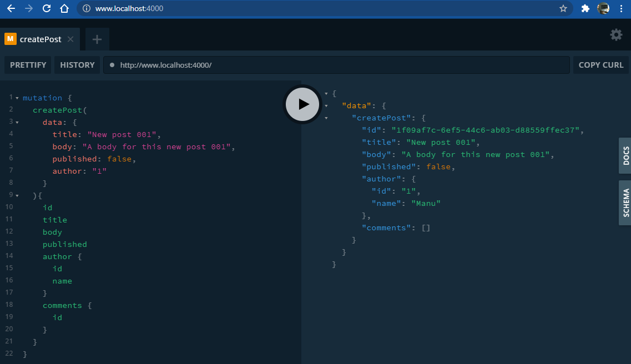
Task: Focus the endpoint URL input field
Action: pyautogui.click(x=336, y=65)
